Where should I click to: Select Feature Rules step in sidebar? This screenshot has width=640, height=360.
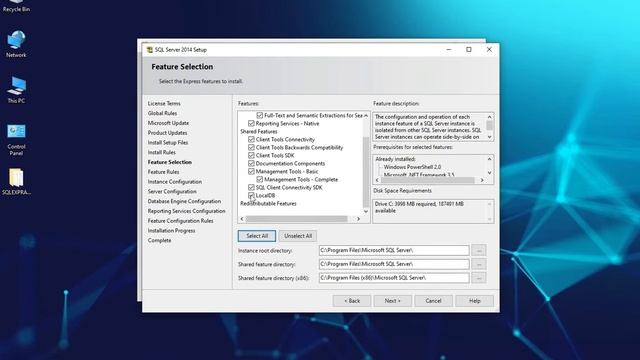[x=163, y=172]
